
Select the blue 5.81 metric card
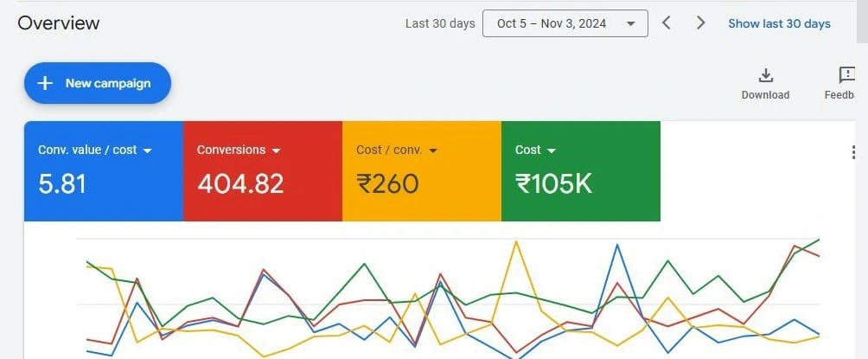point(104,171)
